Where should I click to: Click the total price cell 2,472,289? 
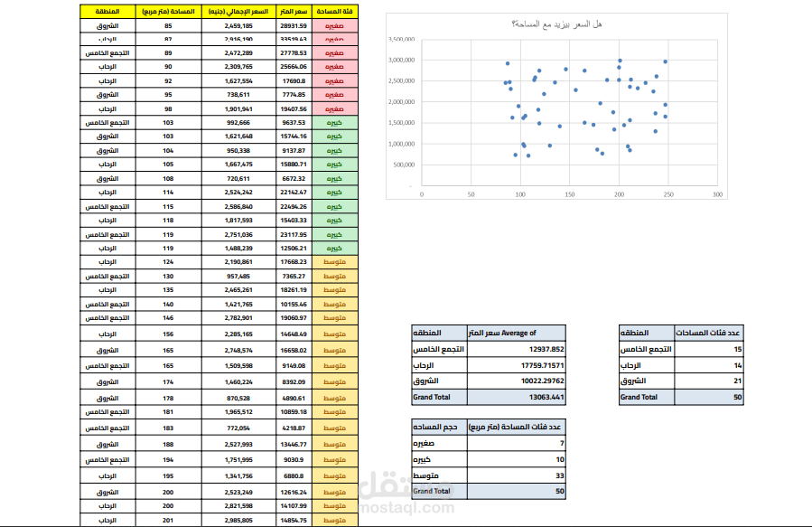(x=238, y=52)
